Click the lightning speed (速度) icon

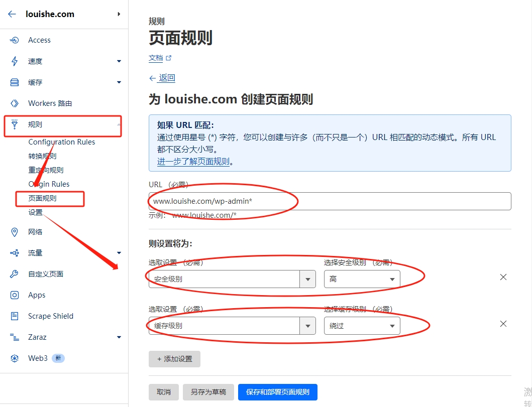pyautogui.click(x=14, y=61)
